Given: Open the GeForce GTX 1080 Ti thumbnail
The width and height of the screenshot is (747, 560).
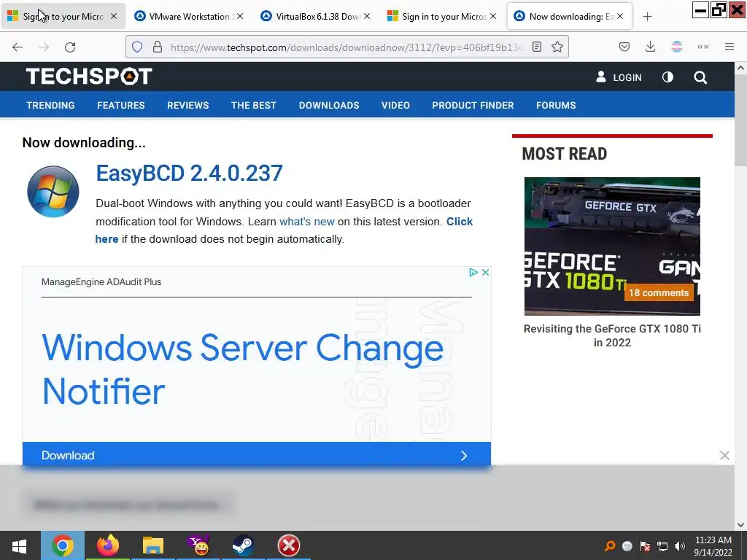Looking at the screenshot, I should tap(612, 246).
